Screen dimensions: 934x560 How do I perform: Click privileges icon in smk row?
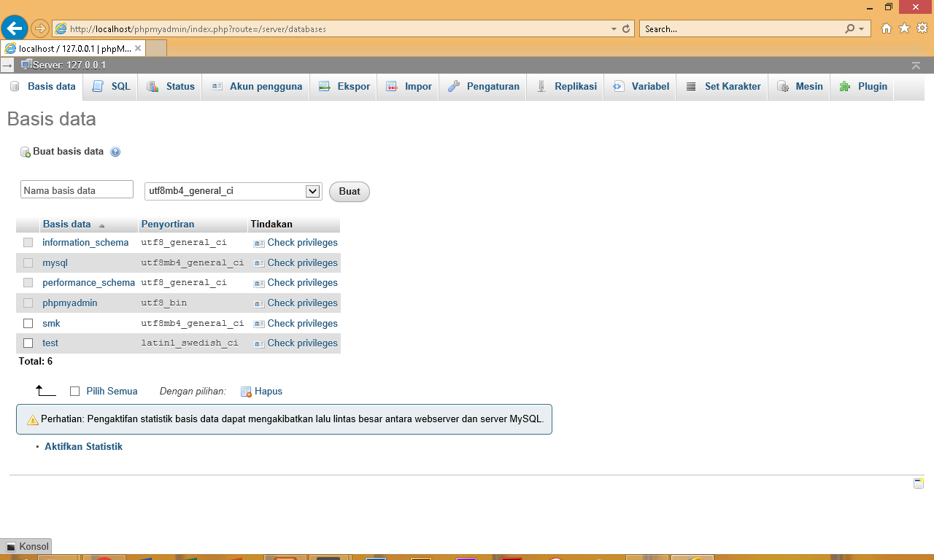(x=259, y=324)
